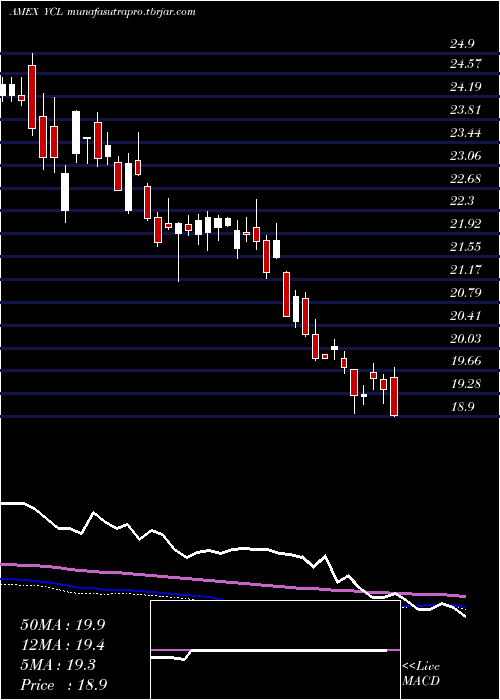The height and width of the screenshot is (700, 500).
Task: Click the <<Live MACD label
Action: pyautogui.click(x=421, y=674)
